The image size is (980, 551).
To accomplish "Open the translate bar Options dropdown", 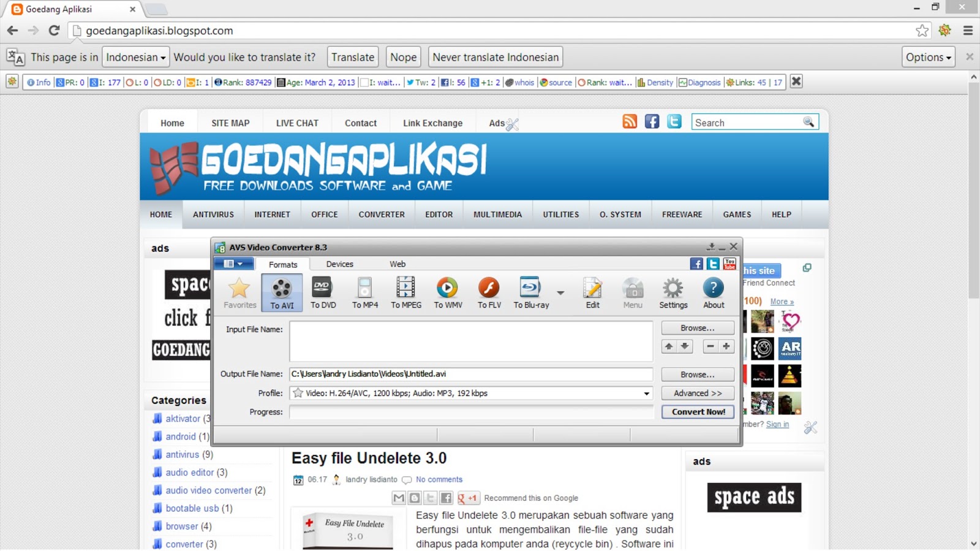I will [929, 57].
